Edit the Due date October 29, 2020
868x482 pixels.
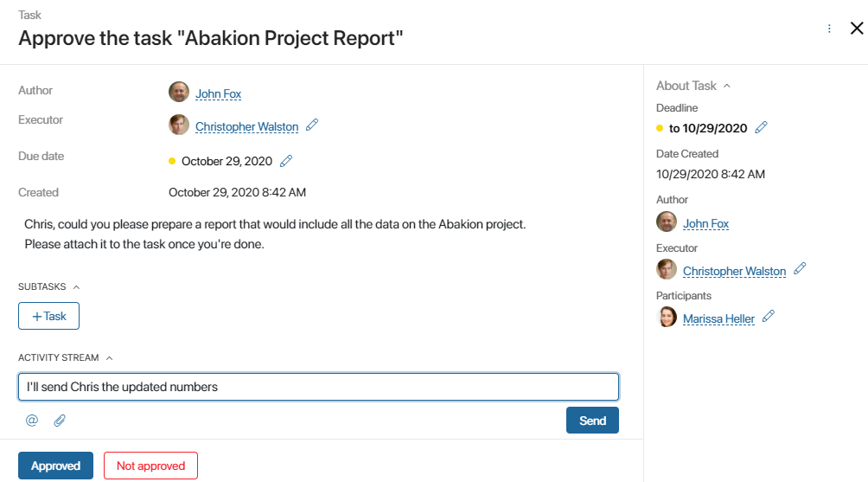pos(286,161)
